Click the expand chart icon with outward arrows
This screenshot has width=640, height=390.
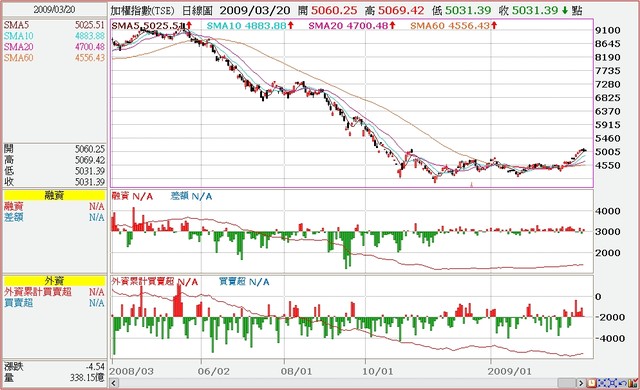coord(612,383)
